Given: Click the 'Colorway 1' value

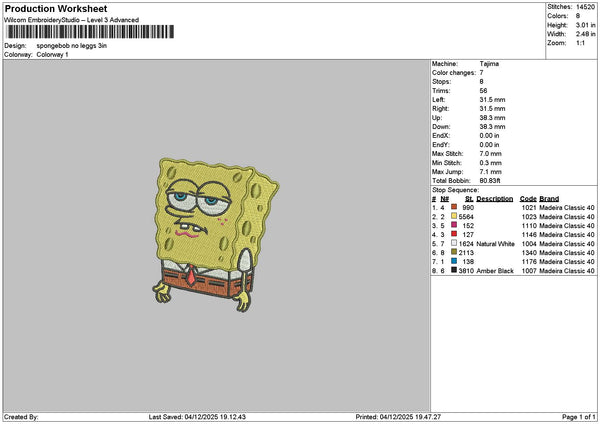Looking at the screenshot, I should coord(52,54).
